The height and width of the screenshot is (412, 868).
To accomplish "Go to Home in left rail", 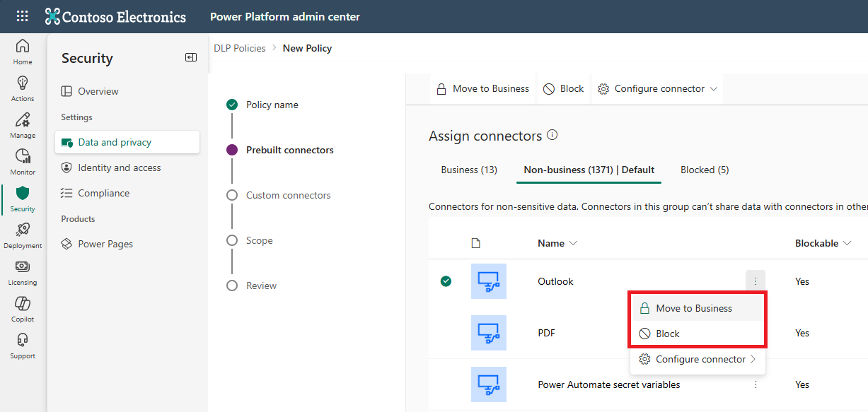I will [x=23, y=52].
